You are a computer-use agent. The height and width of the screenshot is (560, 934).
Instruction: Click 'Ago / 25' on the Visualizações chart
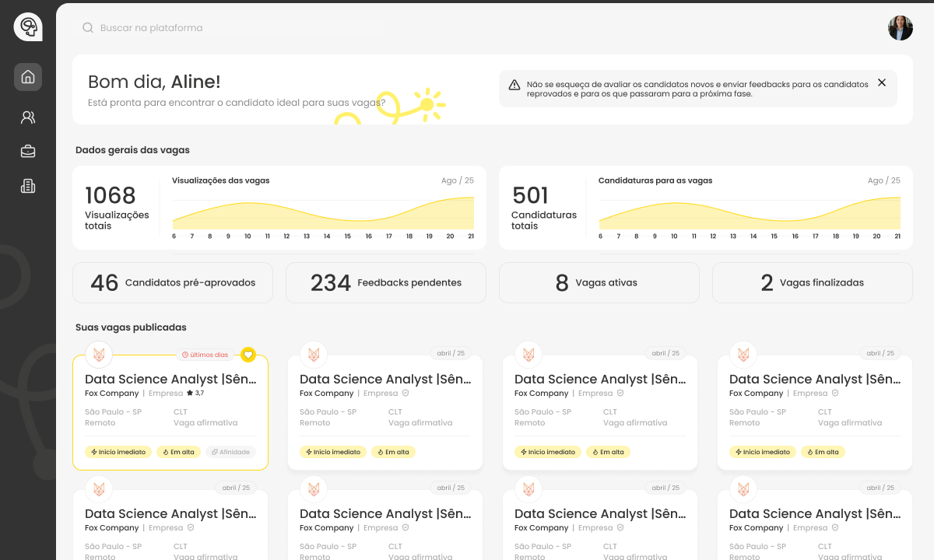pyautogui.click(x=458, y=180)
